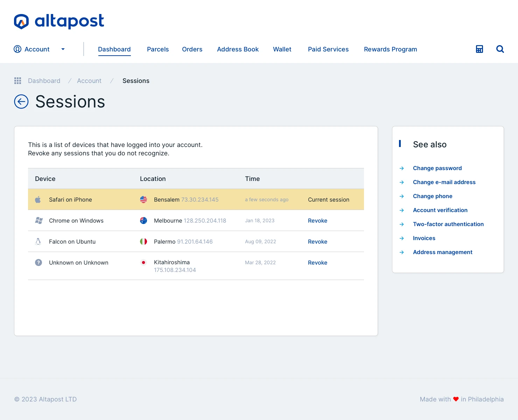
Task: Click the question mark unknown device icon
Action: (38, 262)
